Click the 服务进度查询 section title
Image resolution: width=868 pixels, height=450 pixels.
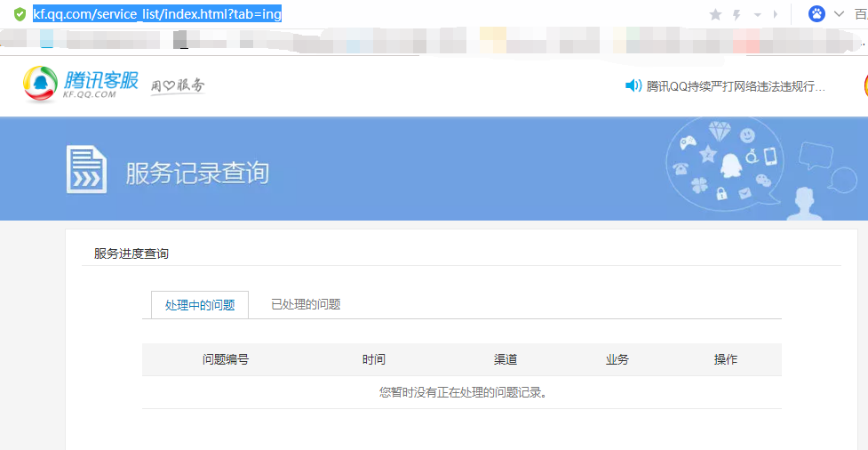point(131,253)
